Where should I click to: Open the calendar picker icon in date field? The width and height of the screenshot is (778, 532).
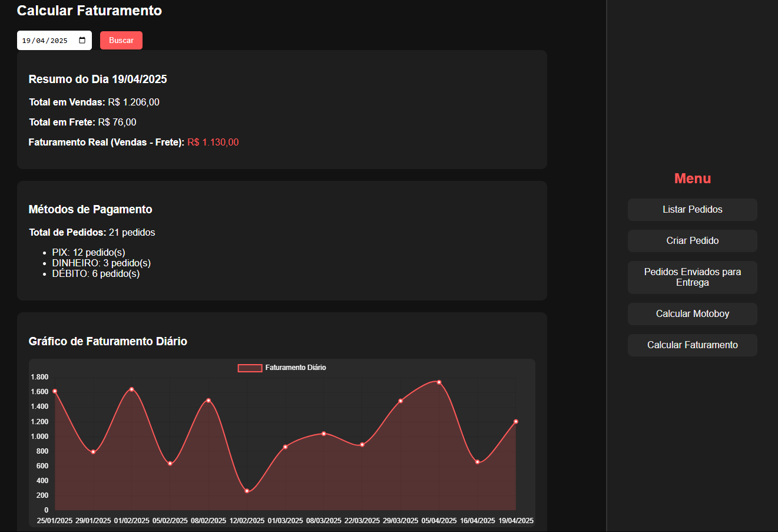coord(82,41)
